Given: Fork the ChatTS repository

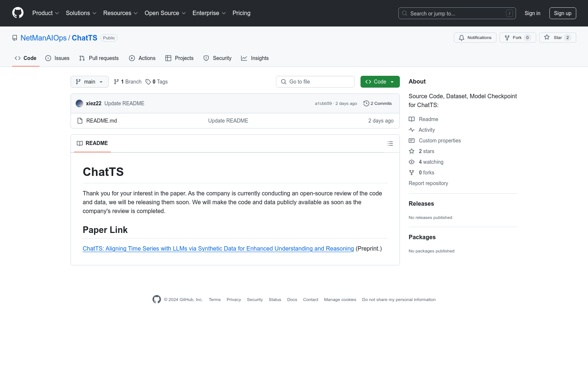Looking at the screenshot, I should pos(518,38).
